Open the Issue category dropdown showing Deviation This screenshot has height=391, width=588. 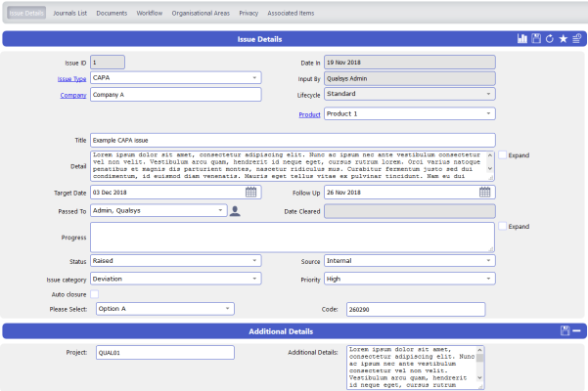click(176, 279)
